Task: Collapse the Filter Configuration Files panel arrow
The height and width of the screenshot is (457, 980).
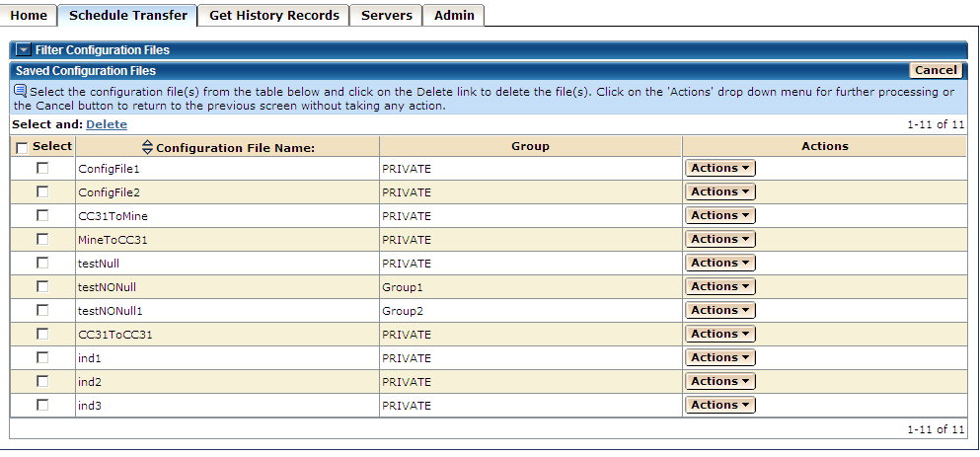Action: pyautogui.click(x=23, y=50)
